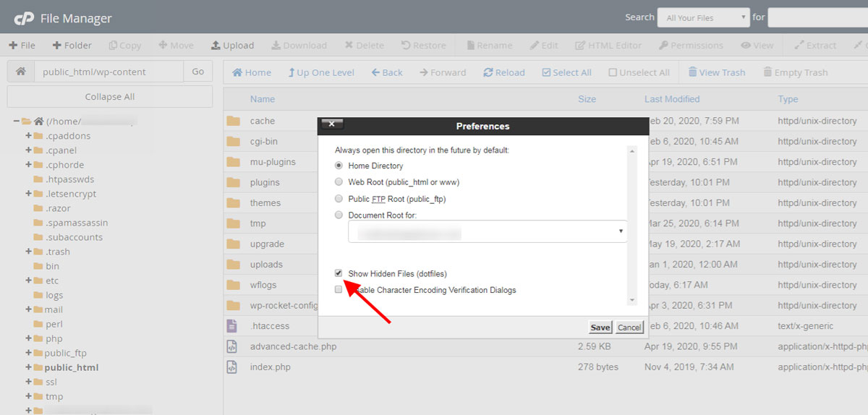Toggle Character Encoding Verification Dialogs checkbox
The width and height of the screenshot is (868, 415).
pyautogui.click(x=339, y=289)
